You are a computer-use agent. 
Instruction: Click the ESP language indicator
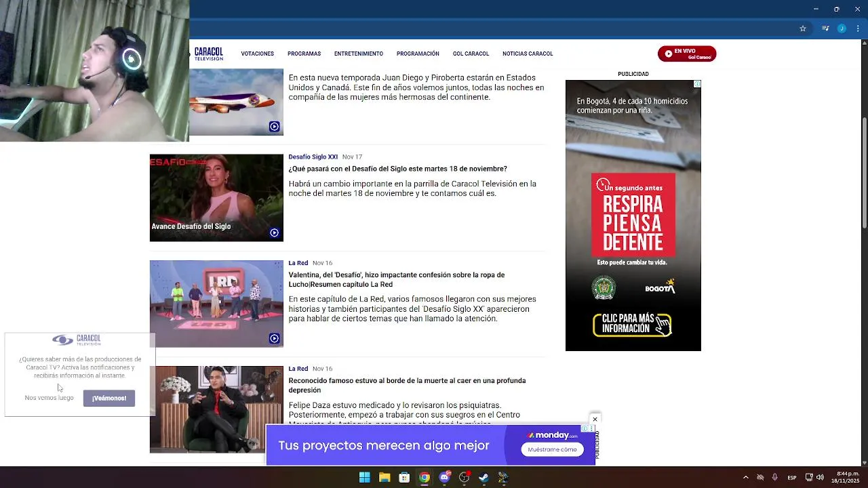click(x=792, y=477)
